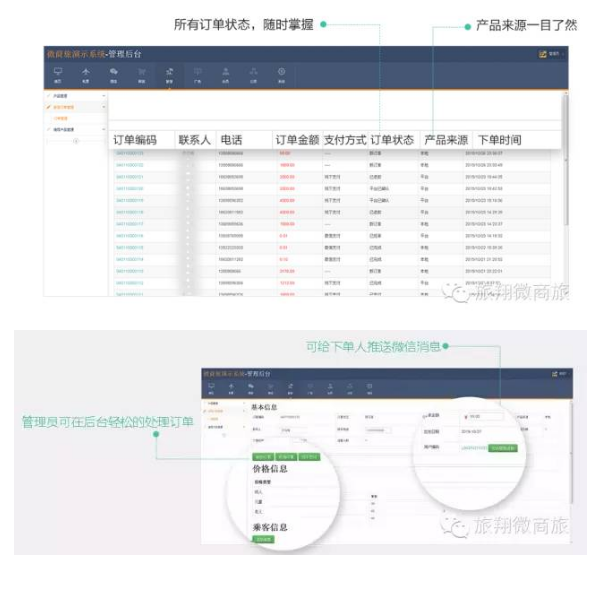Open the first order number link in table

[x=130, y=154]
